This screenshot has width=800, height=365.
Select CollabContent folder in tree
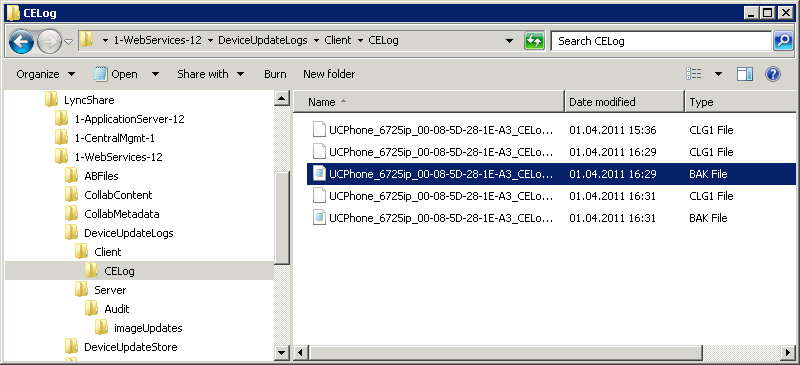pyautogui.click(x=118, y=195)
